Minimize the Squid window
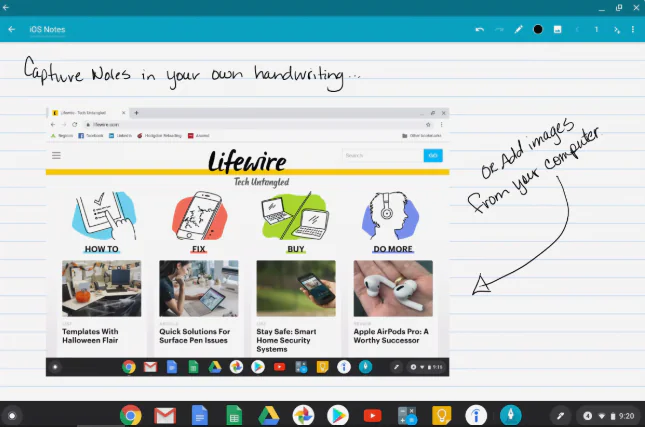The height and width of the screenshot is (427, 645). point(601,8)
